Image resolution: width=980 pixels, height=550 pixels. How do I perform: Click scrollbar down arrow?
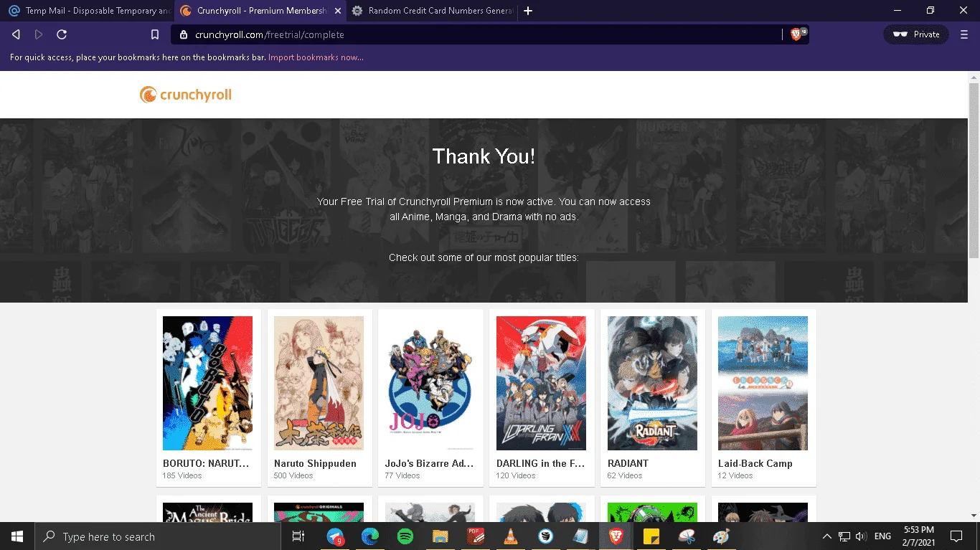pyautogui.click(x=974, y=516)
